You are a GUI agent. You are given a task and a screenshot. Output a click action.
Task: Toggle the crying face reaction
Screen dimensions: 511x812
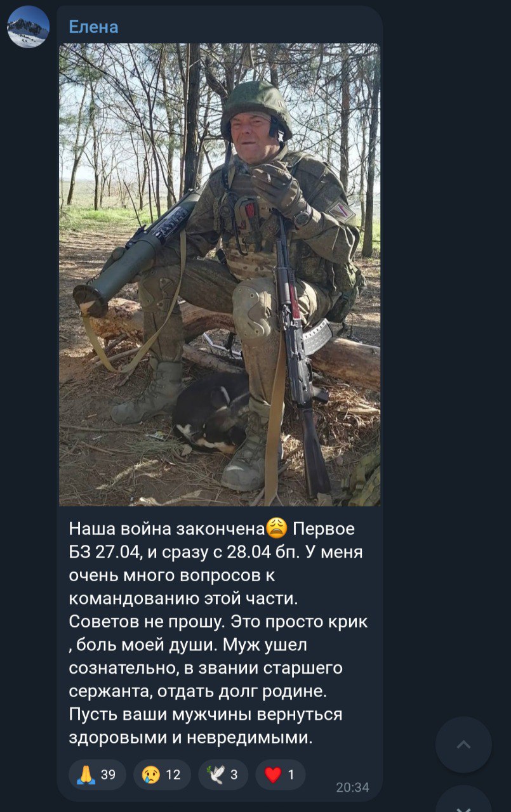(162, 775)
